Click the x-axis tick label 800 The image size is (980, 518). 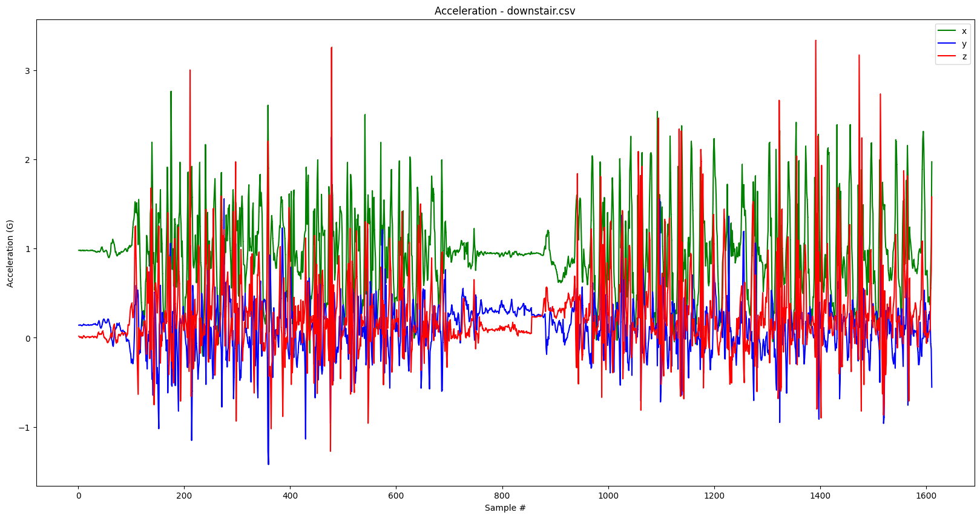point(502,496)
